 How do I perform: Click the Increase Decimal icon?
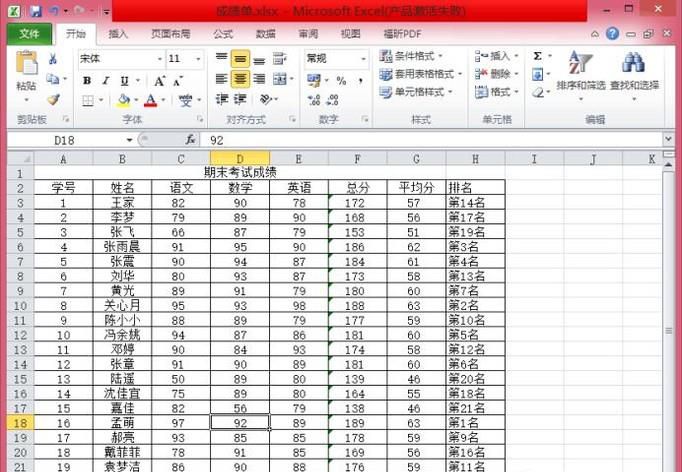click(x=314, y=100)
